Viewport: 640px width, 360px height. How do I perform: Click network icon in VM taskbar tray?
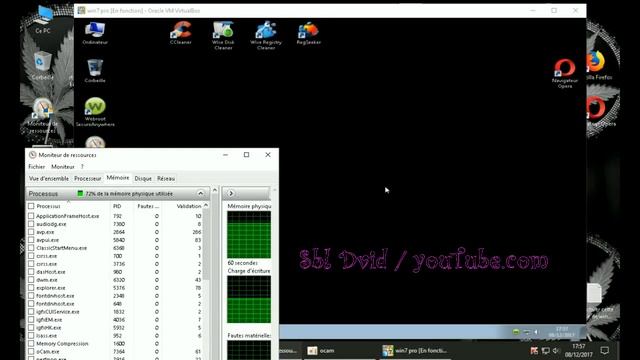527,332
